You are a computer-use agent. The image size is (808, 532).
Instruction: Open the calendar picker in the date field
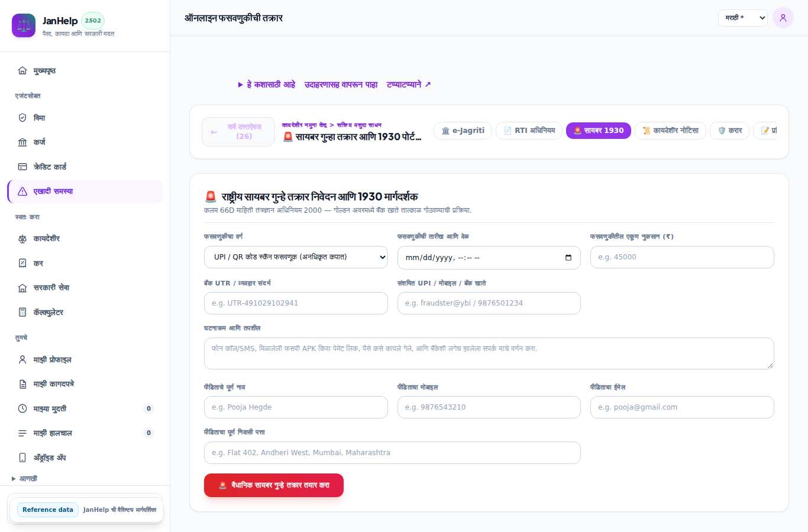[568, 258]
